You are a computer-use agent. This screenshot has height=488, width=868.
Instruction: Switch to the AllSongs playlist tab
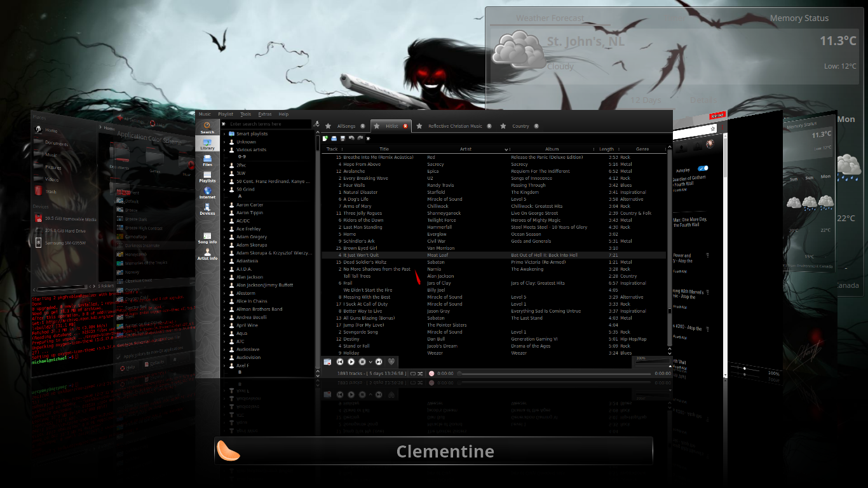(x=346, y=126)
